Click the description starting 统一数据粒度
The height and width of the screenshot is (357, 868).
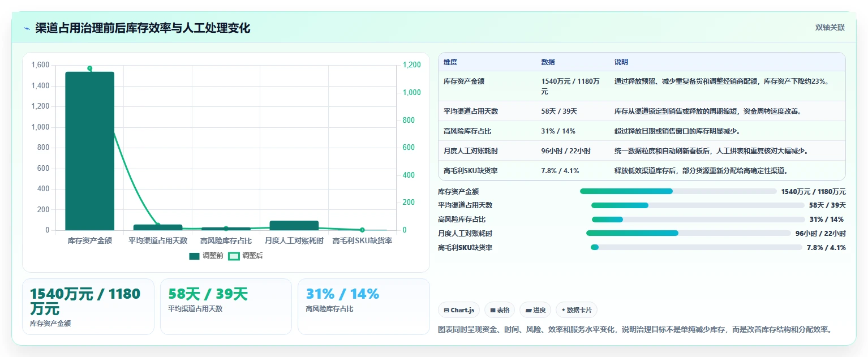click(711, 151)
